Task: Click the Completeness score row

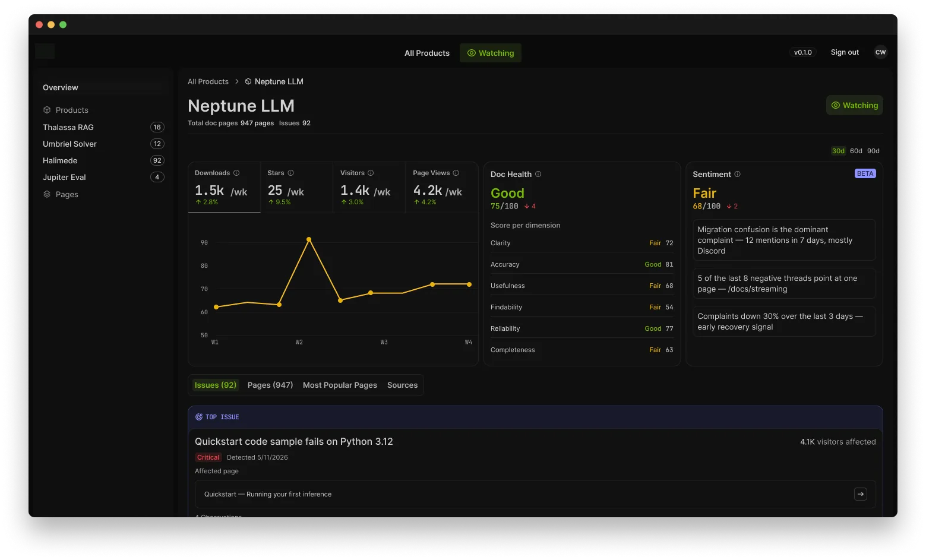Action: (x=581, y=350)
